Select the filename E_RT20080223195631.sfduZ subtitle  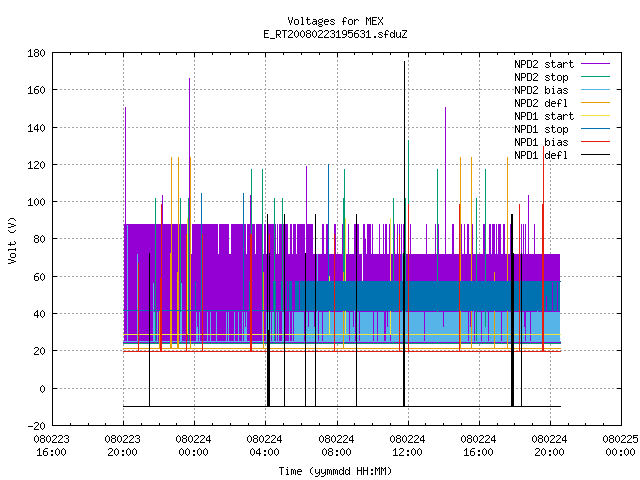coord(335,34)
